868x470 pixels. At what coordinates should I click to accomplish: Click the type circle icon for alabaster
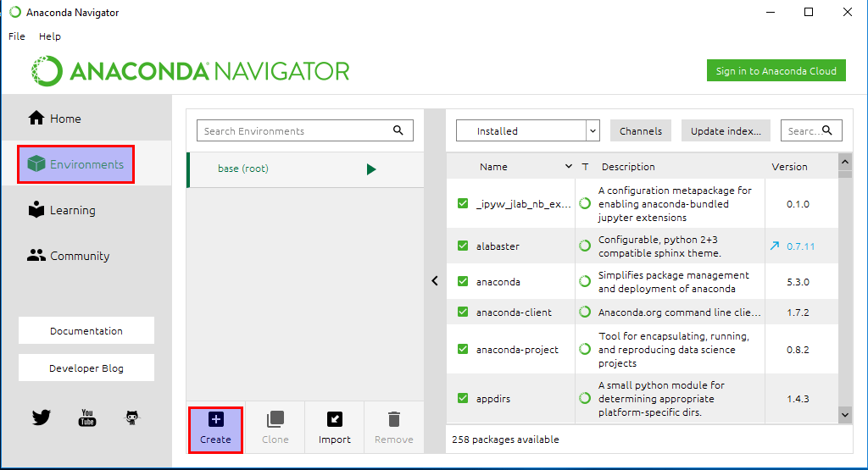(x=585, y=246)
